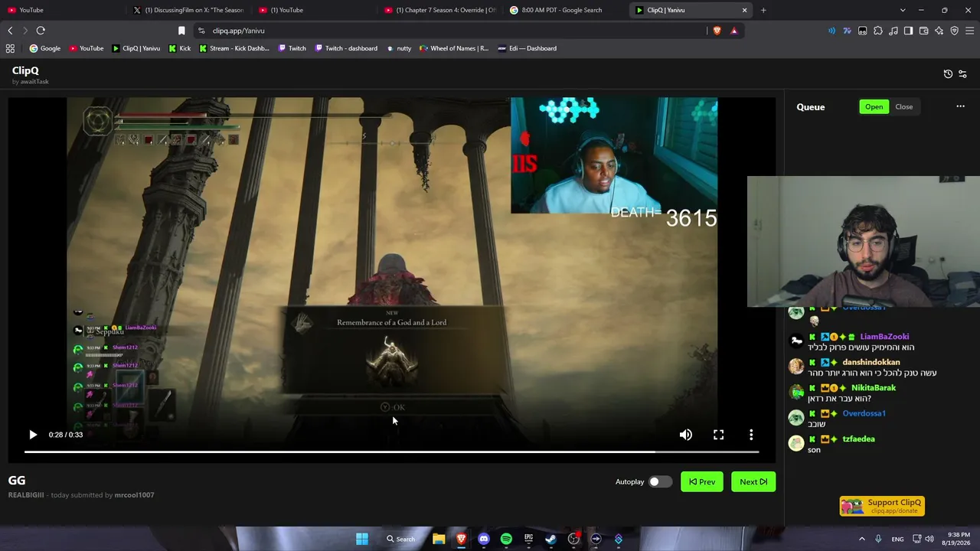Open a new browser tab
980x551 pixels.
763,10
